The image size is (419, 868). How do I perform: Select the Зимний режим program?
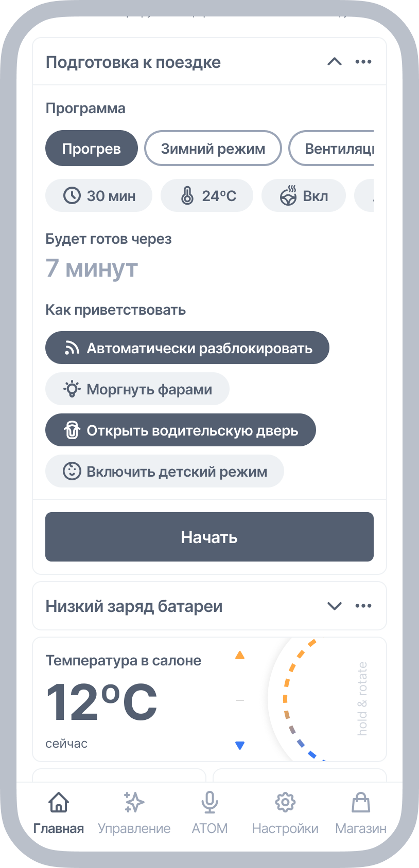point(213,148)
